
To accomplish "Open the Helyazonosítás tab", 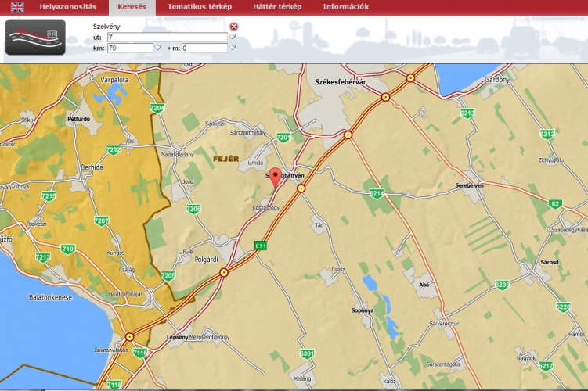I will coord(68,7).
